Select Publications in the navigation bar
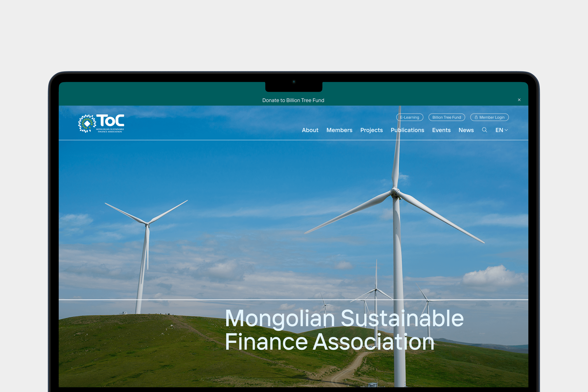The width and height of the screenshot is (588, 392). [x=407, y=130]
